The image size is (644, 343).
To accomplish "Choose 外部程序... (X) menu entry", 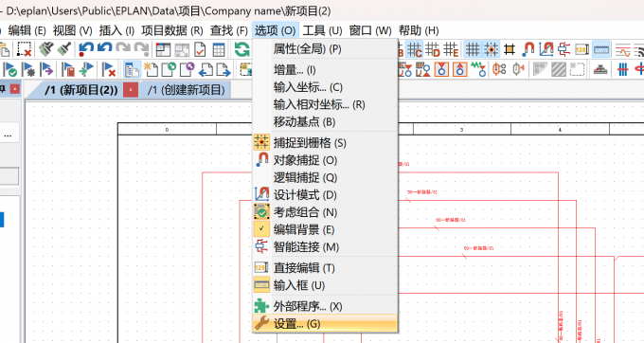I will [325, 306].
